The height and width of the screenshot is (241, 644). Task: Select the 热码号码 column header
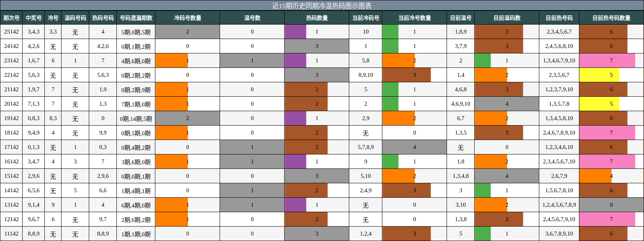pyautogui.click(x=103, y=18)
